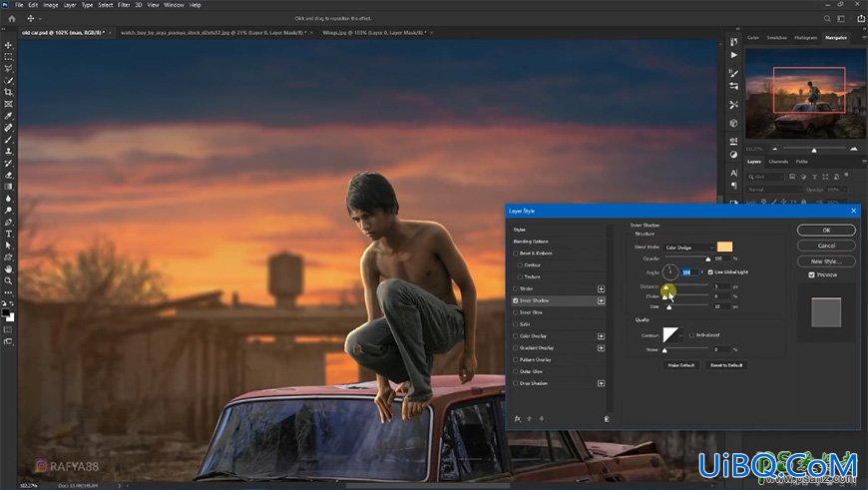
Task: Select the Blur tool
Action: [x=8, y=199]
